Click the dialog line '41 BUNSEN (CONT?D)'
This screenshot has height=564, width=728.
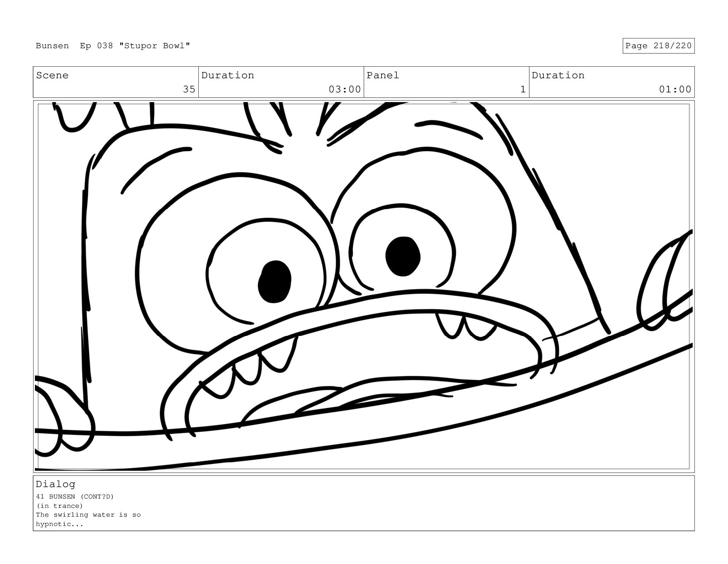pos(75,497)
